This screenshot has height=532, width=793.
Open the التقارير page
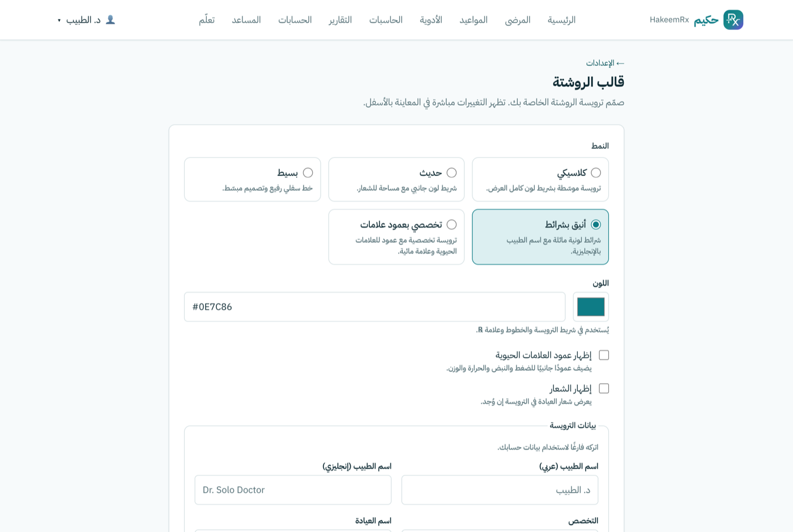[x=340, y=20]
